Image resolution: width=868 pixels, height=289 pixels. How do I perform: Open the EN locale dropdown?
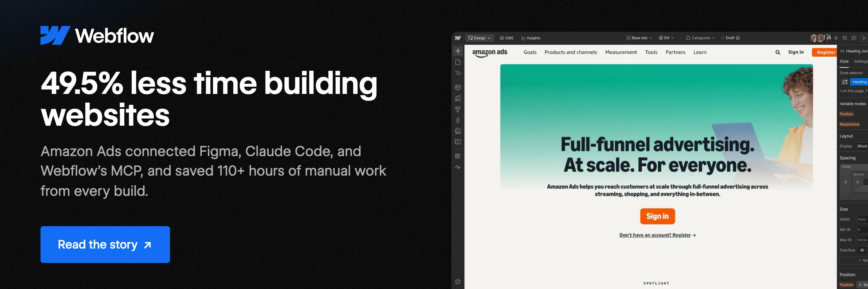(666, 38)
